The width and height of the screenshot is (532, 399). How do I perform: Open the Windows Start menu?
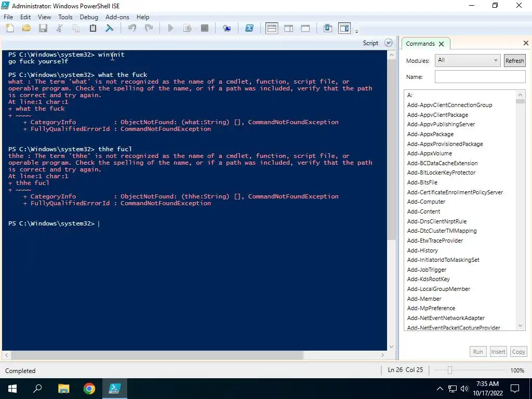[12, 389]
